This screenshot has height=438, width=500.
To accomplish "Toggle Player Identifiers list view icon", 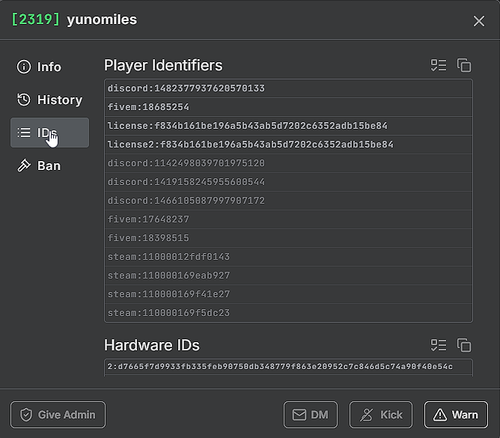I will (x=438, y=65).
